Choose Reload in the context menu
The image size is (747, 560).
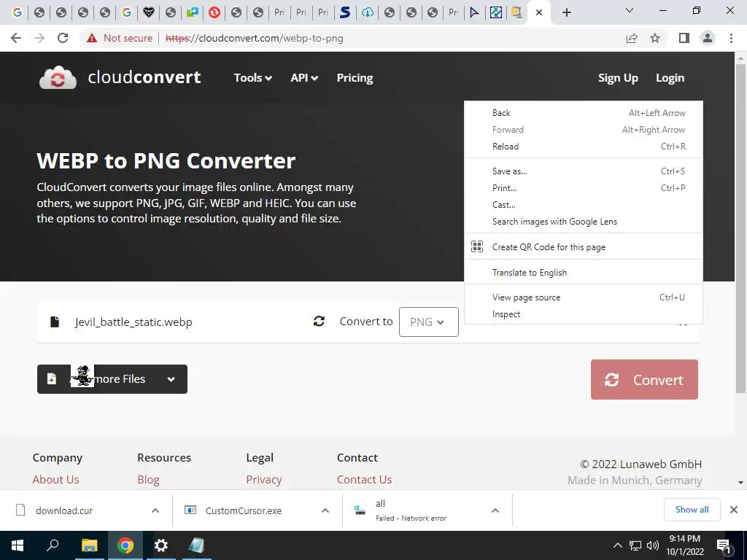click(x=584, y=146)
